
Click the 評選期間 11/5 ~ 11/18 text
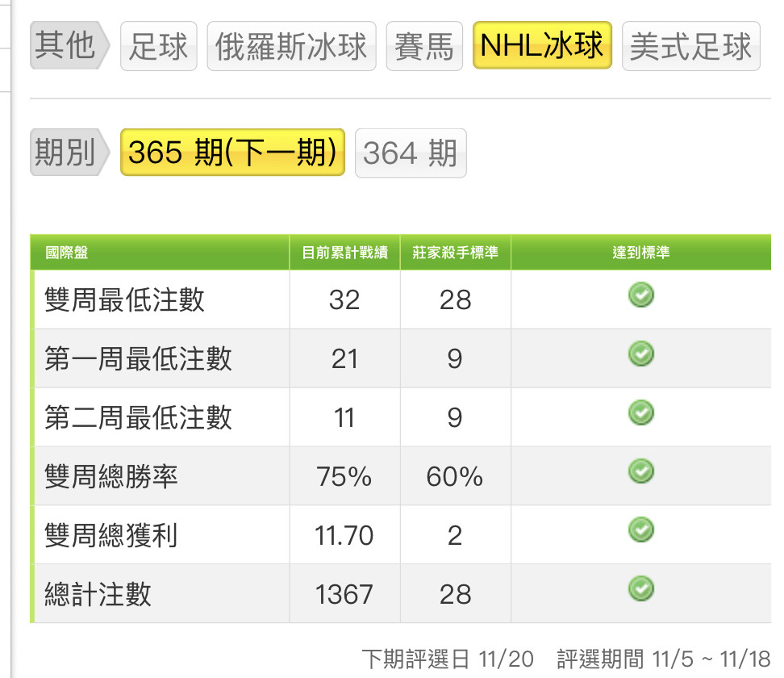pyautogui.click(x=664, y=659)
